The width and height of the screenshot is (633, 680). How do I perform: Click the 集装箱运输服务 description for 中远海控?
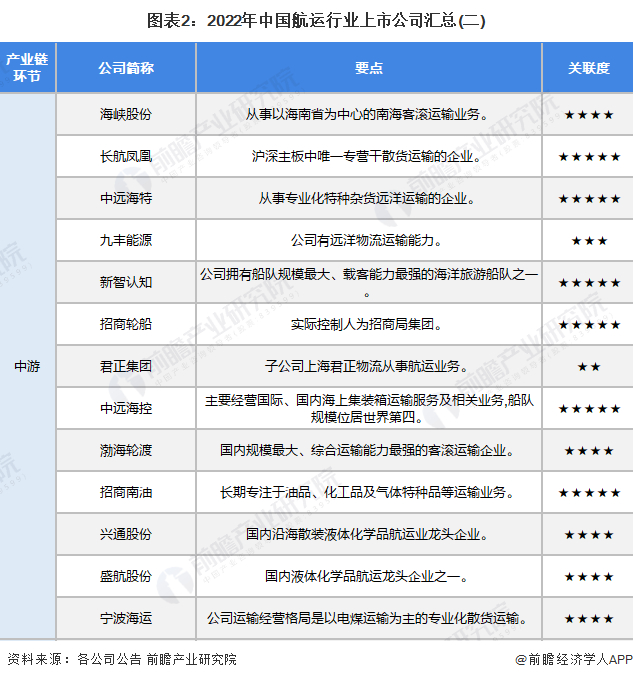tap(369, 409)
